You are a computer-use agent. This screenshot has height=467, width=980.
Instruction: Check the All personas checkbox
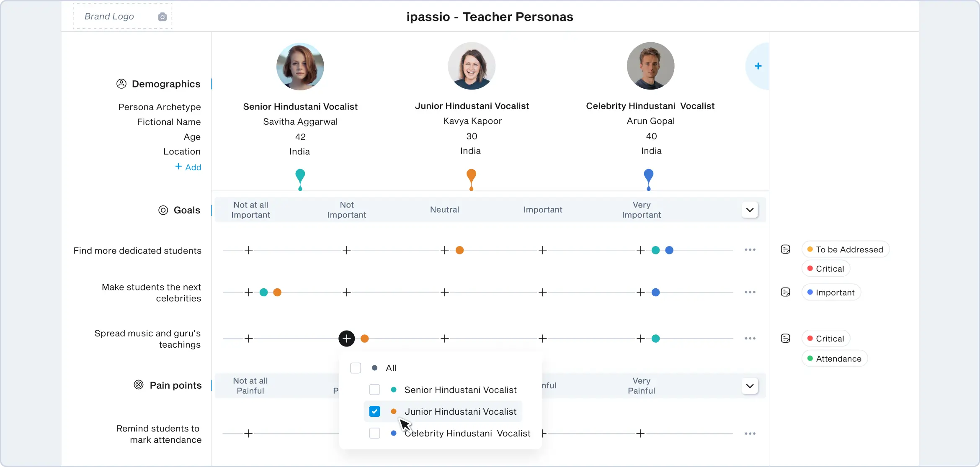point(355,368)
